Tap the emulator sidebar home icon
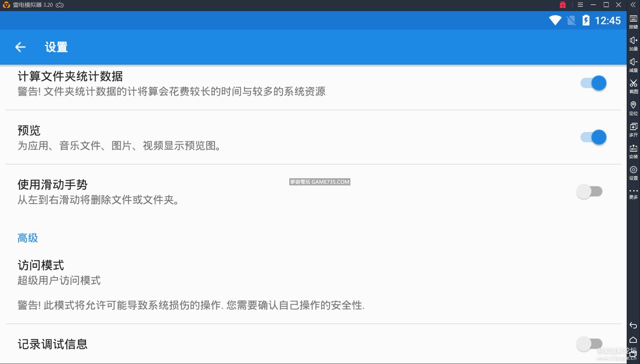 coord(633,340)
